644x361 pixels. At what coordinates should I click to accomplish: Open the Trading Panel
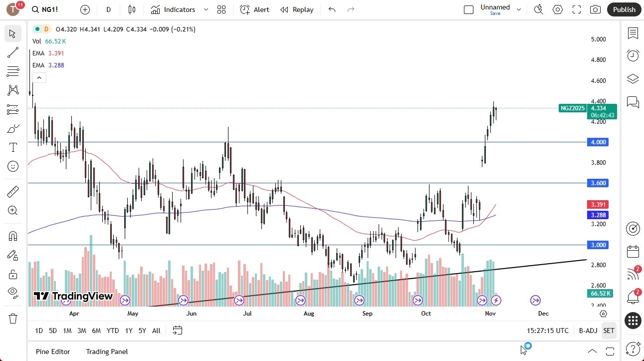click(106, 352)
